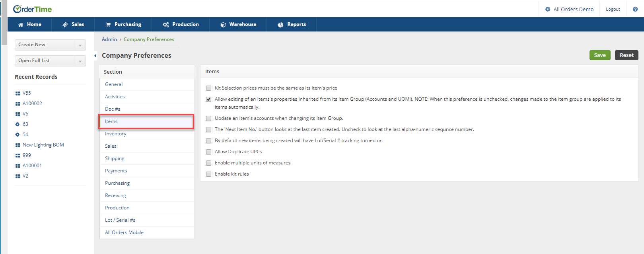Switch to the Lot / Serial #s section
The height and width of the screenshot is (254, 644).
point(147,220)
